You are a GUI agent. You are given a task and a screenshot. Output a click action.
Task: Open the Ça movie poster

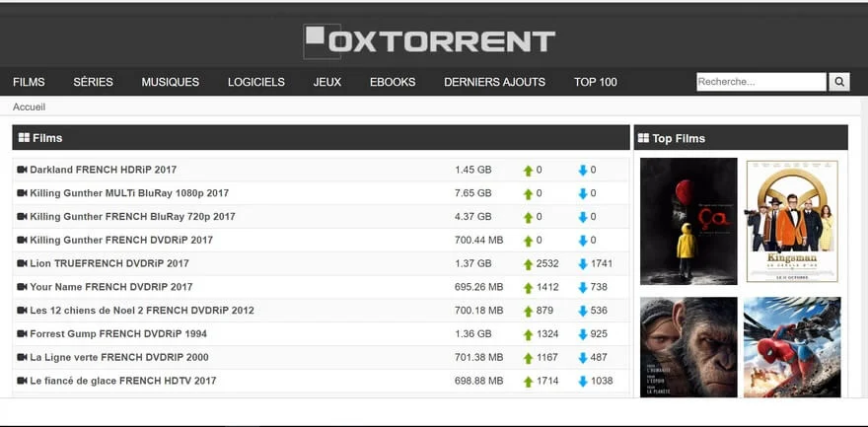tap(688, 221)
